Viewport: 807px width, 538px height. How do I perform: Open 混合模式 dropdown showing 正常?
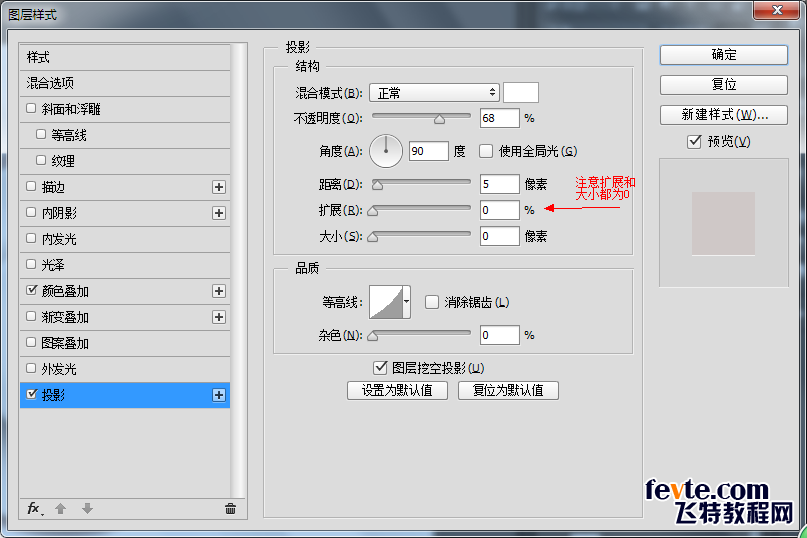point(434,93)
